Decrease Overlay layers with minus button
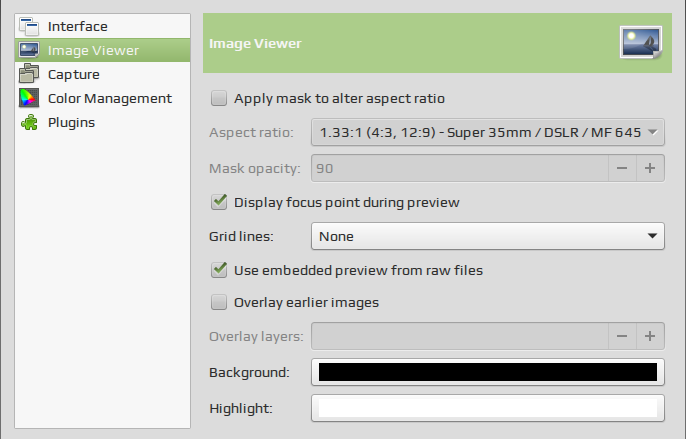This screenshot has width=686, height=439. pos(622,336)
